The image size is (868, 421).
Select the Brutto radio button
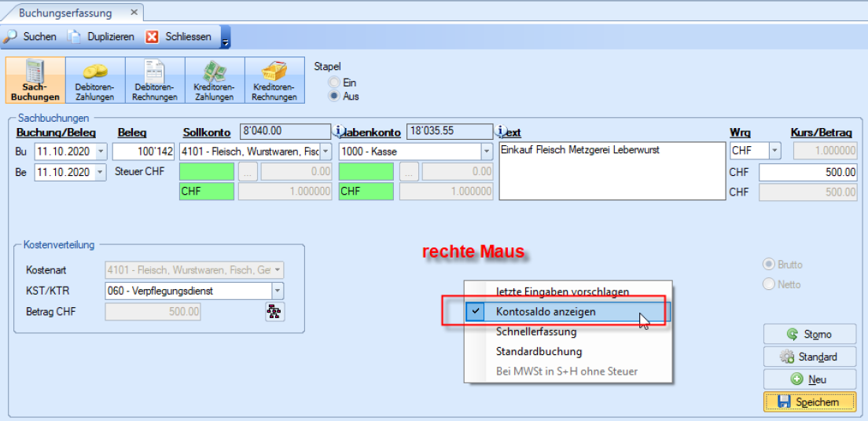point(783,265)
